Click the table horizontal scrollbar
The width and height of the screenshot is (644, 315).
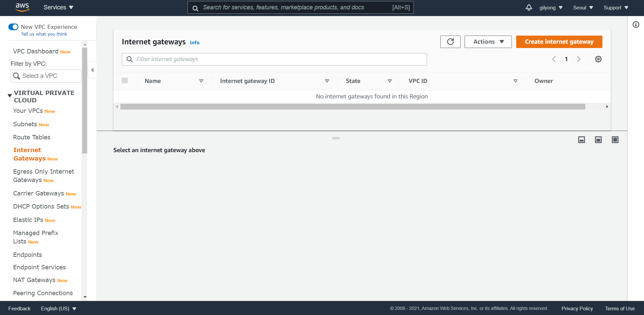[x=353, y=107]
